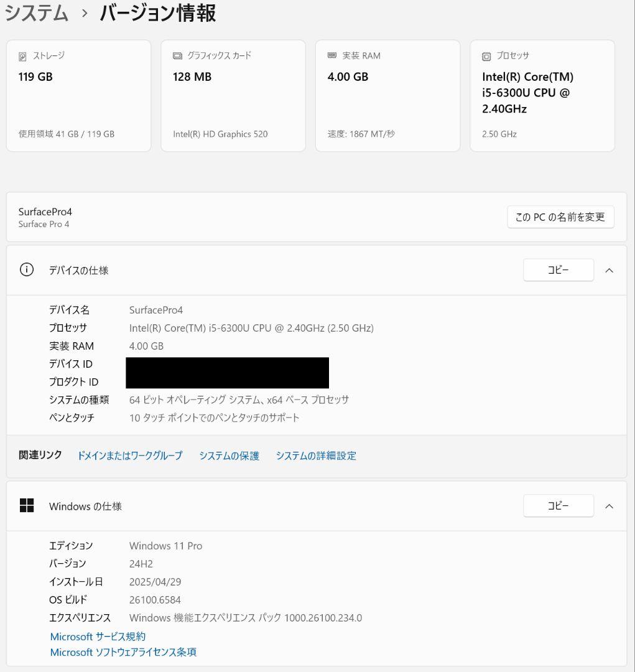Viewport: 635px width, 672px height.
Task: Click デバイス ID label
Action: coord(71,364)
